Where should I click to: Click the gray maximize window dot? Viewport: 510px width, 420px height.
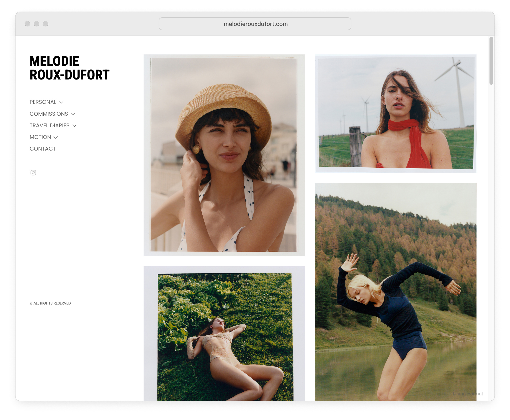tap(46, 24)
